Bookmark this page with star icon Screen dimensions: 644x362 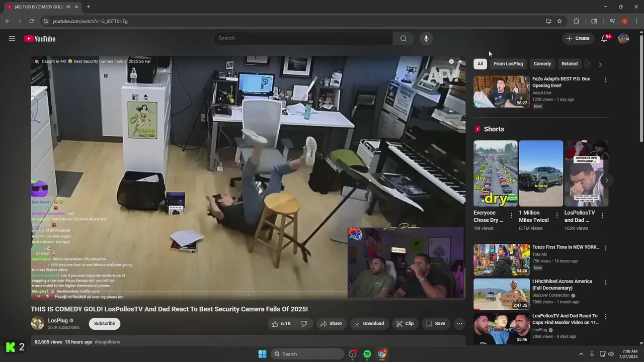[559, 21]
